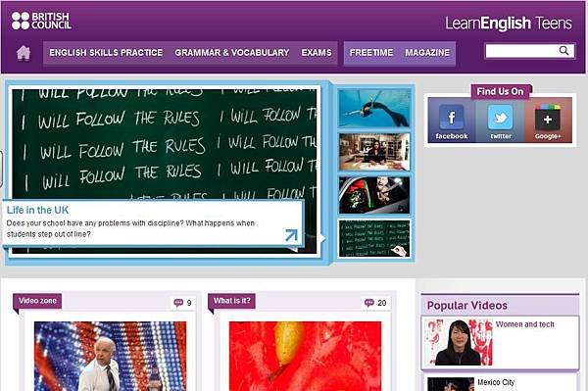Open the Mexico City popular video

[x=496, y=382]
